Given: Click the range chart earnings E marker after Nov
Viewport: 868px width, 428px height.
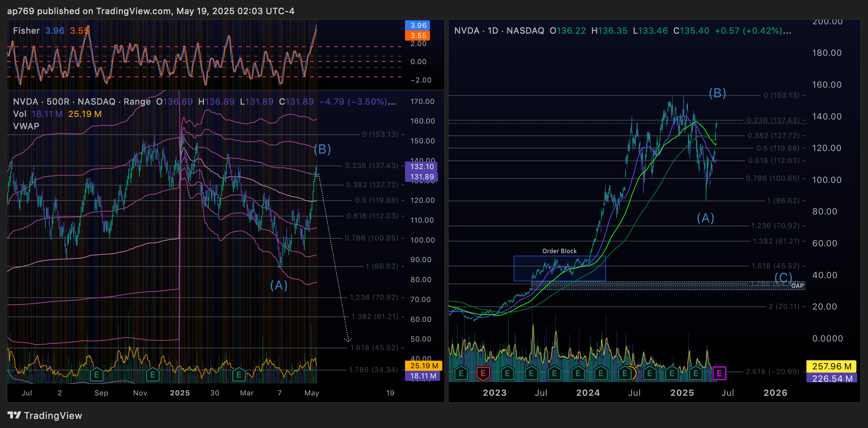Looking at the screenshot, I should pos(153,375).
